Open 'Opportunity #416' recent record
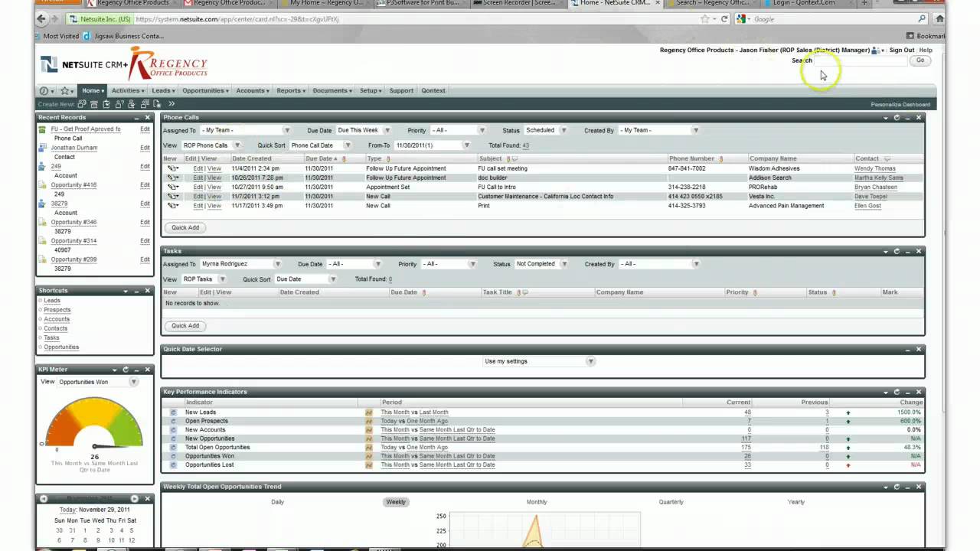980x551 pixels. click(73, 185)
